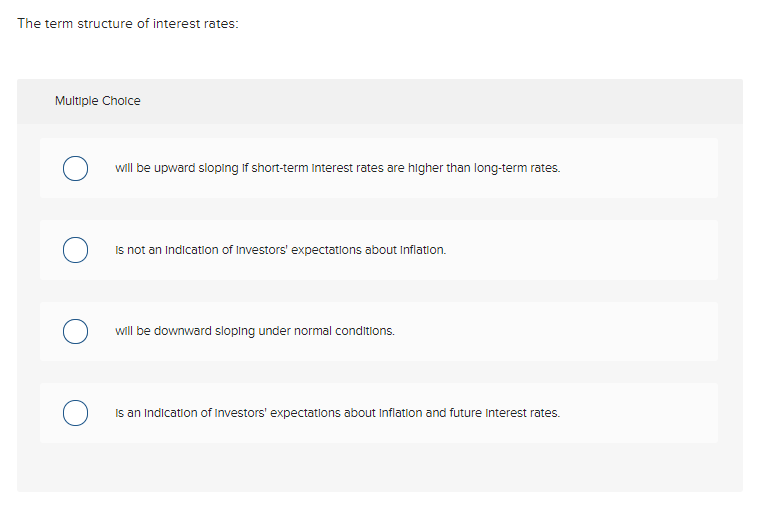Click the 'will be upward sloping' answer text
Screen dimensions: 774x517
tap(337, 168)
